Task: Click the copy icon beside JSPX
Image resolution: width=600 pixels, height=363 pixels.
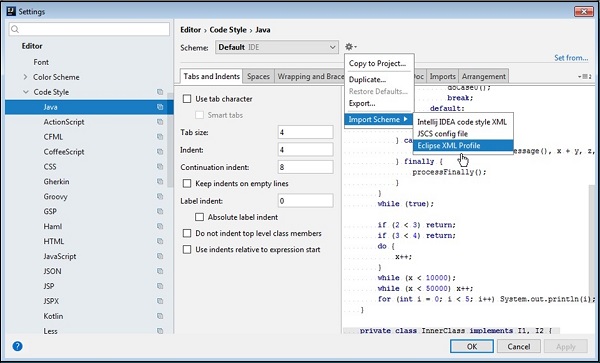Action: point(160,301)
